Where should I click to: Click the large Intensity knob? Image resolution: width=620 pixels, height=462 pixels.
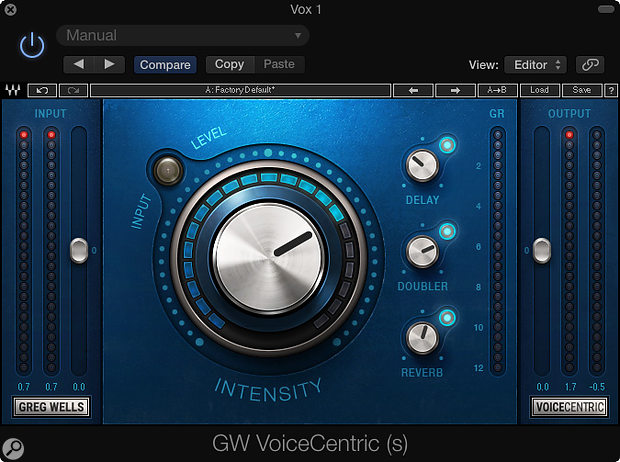point(269,259)
